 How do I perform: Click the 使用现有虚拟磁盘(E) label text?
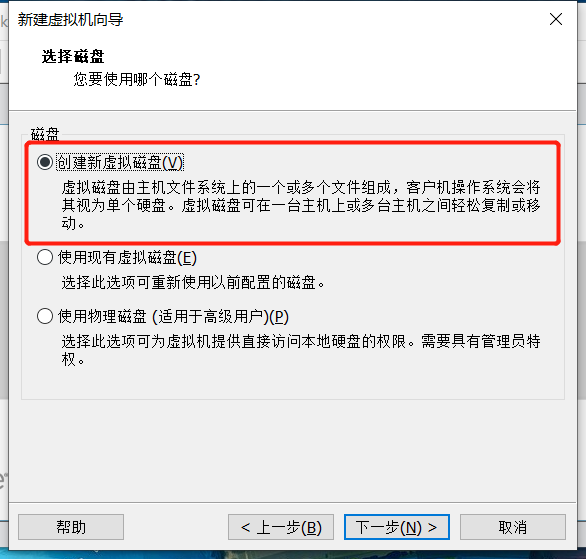pos(127,257)
